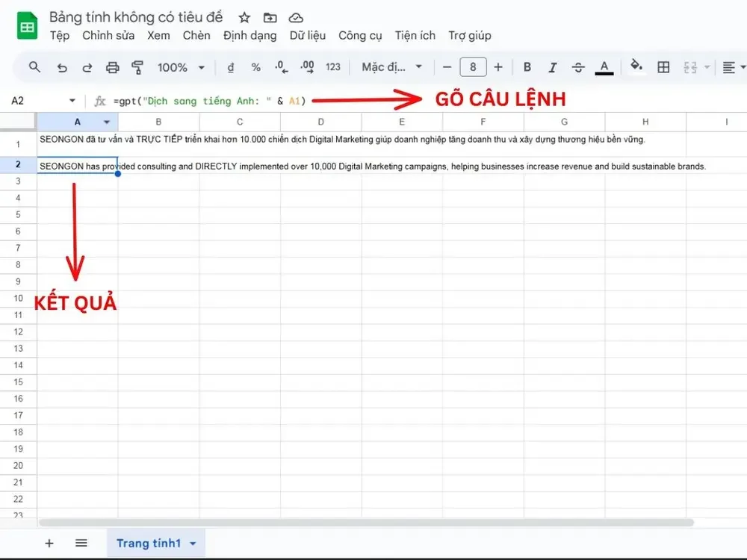Click the horizontal scrollbar

[x=366, y=523]
